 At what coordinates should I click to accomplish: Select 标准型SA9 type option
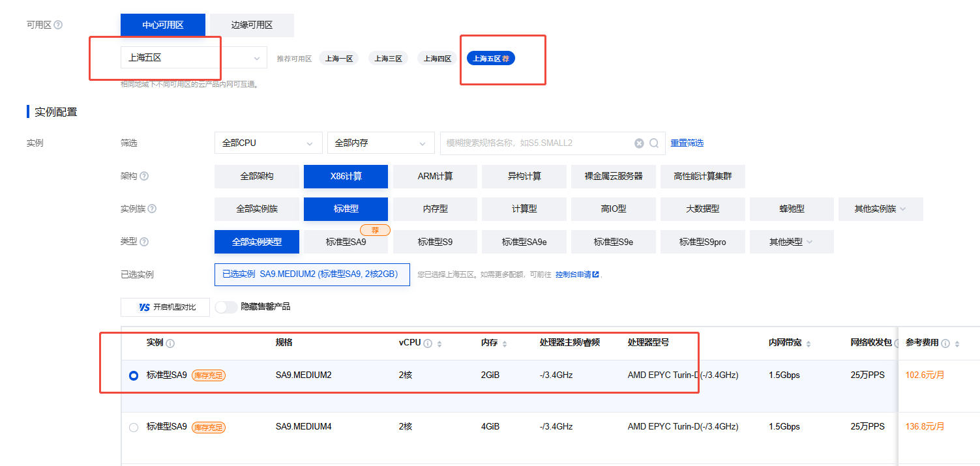tap(346, 242)
